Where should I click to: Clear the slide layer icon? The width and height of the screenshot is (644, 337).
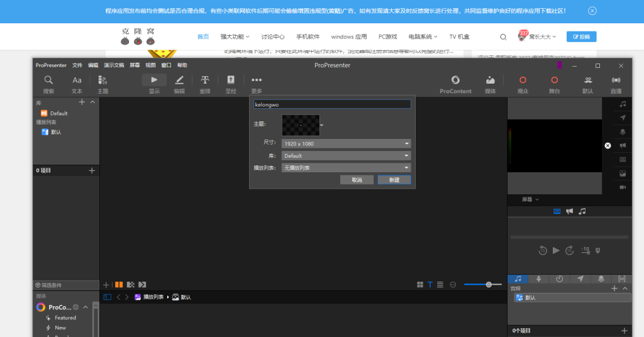(x=623, y=159)
